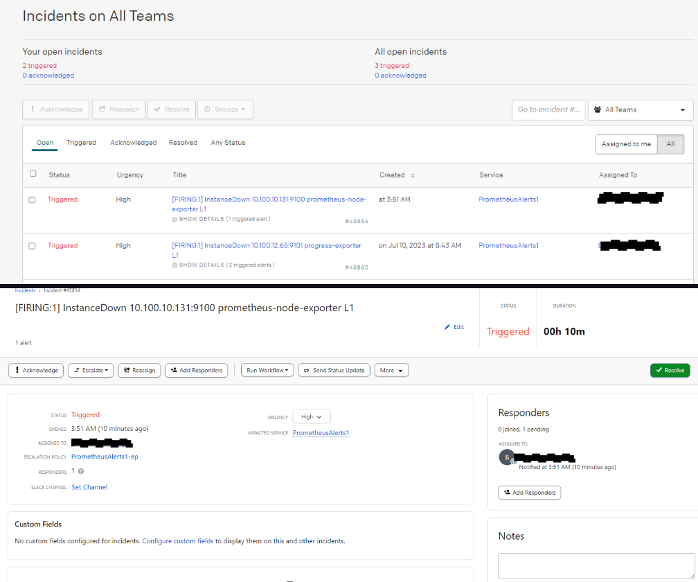Tick the select-all checkbox in table header
Image resolution: width=698 pixels, height=582 pixels.
pyautogui.click(x=32, y=175)
